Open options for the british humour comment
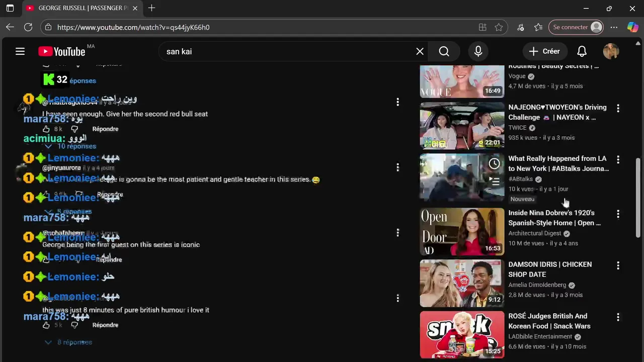This screenshot has height=362, width=644. (397, 298)
